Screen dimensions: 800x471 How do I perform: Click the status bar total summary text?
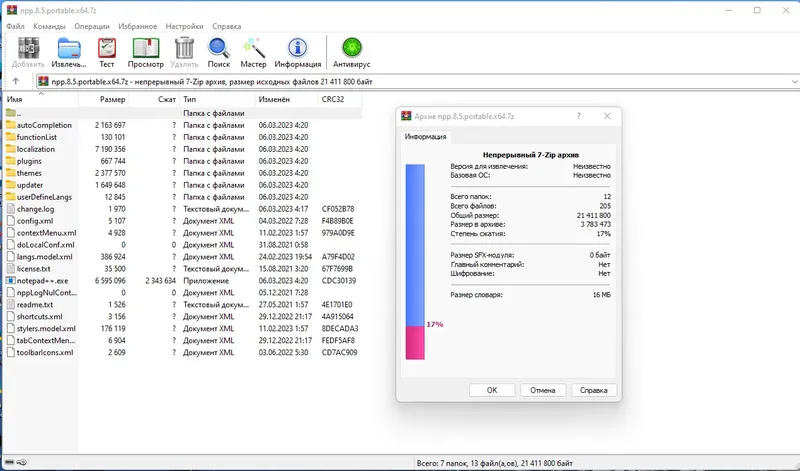click(494, 463)
